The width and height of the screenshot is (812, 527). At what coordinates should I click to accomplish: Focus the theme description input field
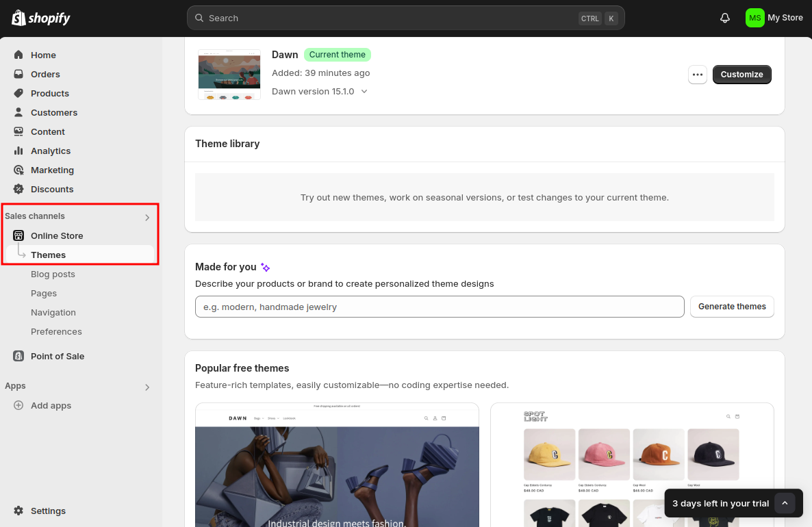440,307
